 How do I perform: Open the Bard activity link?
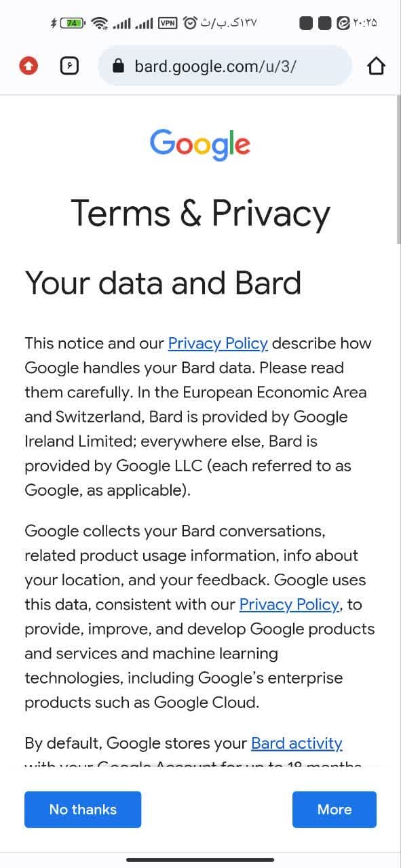click(297, 743)
